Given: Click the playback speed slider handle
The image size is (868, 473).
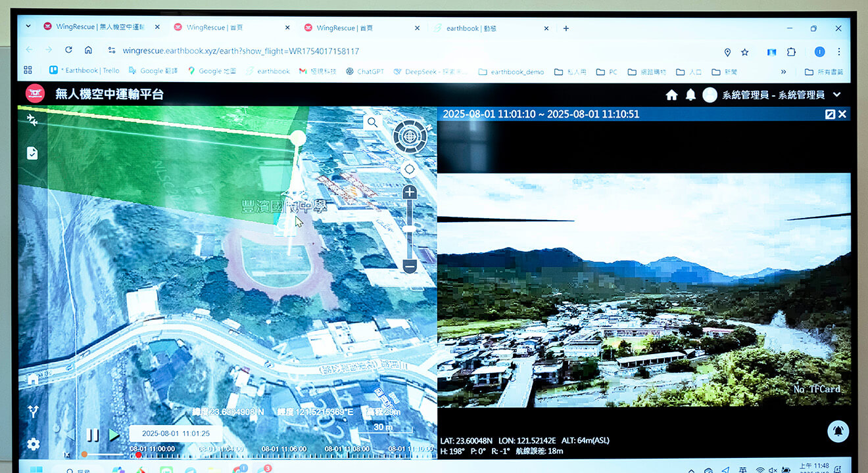Looking at the screenshot, I should (84, 454).
